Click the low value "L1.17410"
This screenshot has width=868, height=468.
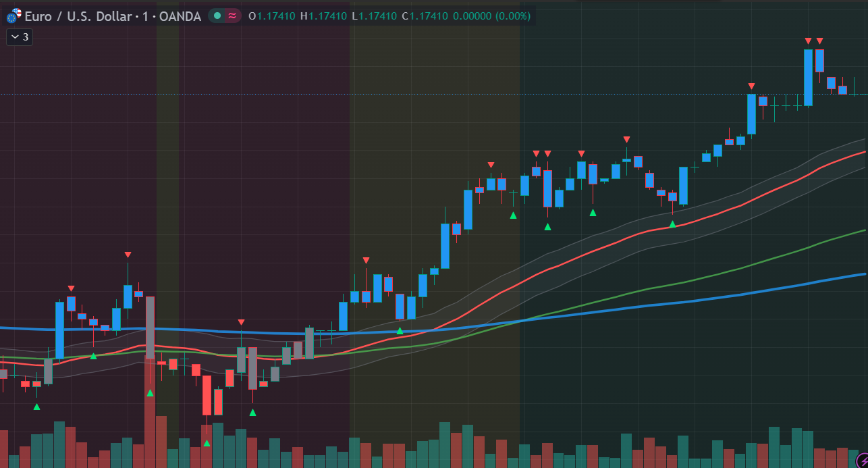coord(374,16)
